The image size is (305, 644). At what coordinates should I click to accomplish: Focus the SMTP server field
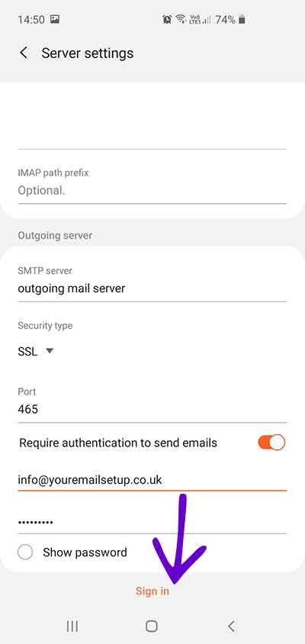tap(152, 288)
